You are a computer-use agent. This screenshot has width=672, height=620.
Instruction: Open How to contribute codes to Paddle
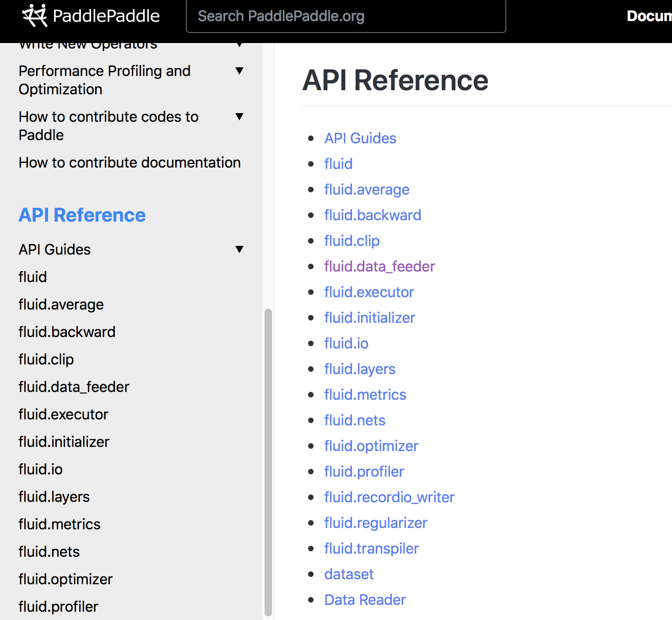point(108,126)
